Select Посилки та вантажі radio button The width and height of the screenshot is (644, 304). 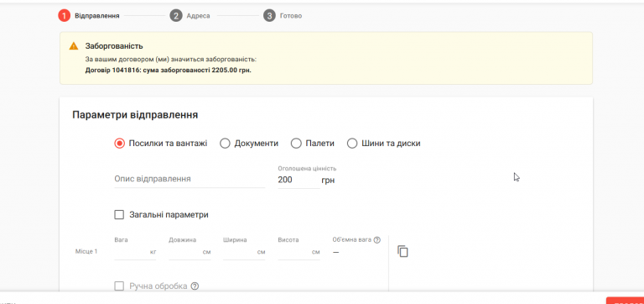point(119,144)
